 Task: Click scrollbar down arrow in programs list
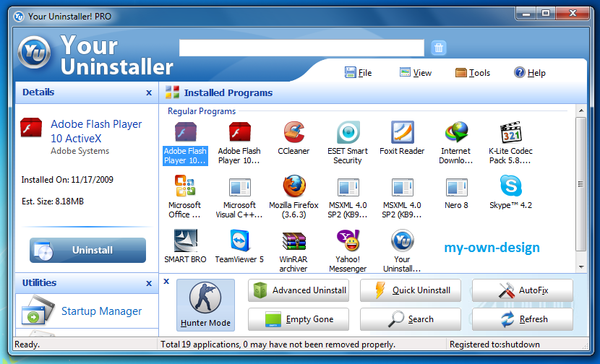pyautogui.click(x=581, y=267)
